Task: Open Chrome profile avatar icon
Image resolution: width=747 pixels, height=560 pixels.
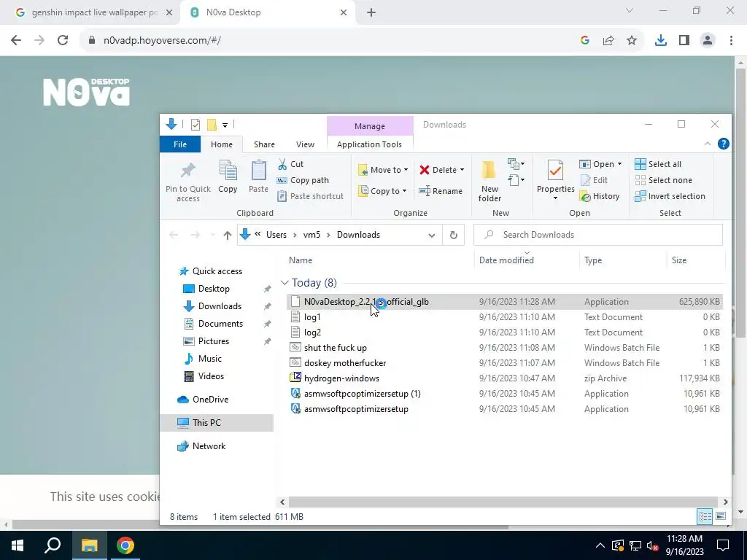Action: point(708,41)
